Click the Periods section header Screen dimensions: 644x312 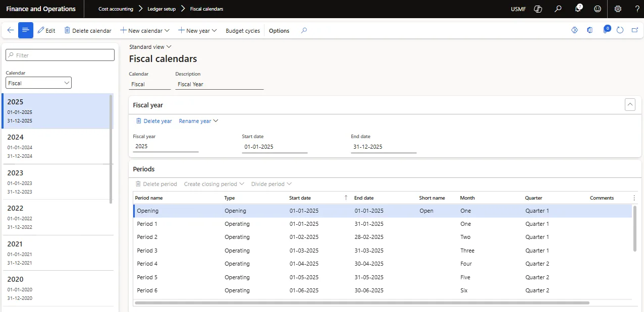[x=144, y=169]
